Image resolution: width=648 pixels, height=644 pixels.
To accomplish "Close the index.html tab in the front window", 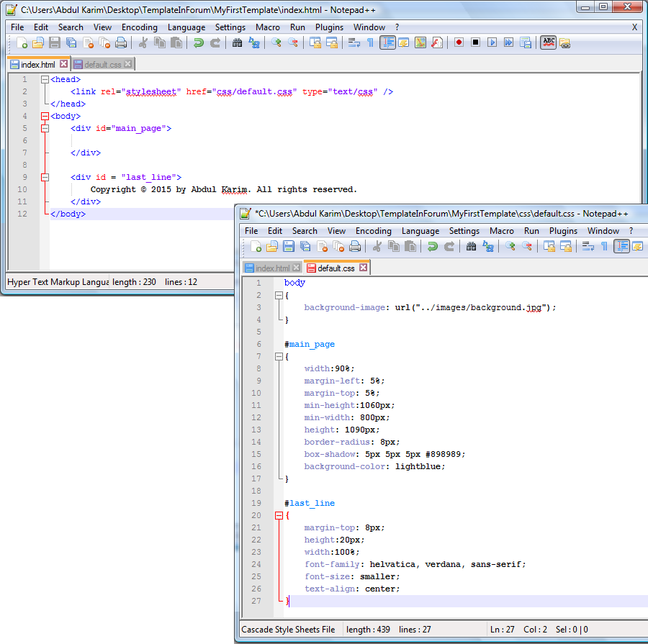I will pyautogui.click(x=297, y=268).
